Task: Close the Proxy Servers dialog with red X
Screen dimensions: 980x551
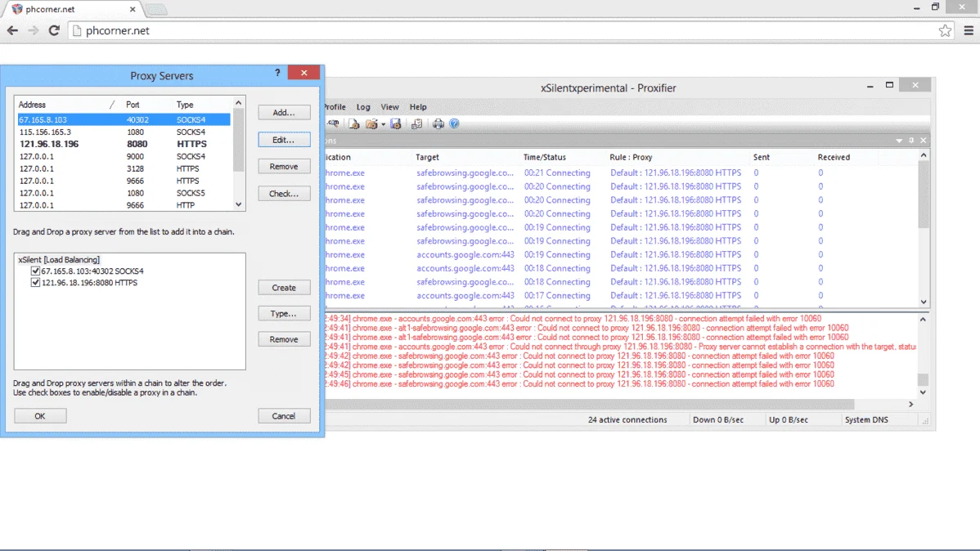Action: (303, 73)
